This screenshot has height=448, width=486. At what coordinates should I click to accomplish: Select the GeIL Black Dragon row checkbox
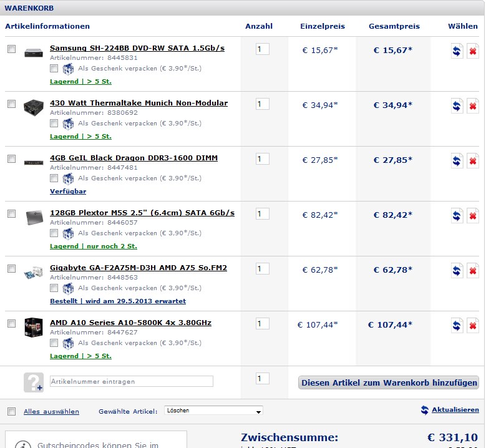pos(11,158)
